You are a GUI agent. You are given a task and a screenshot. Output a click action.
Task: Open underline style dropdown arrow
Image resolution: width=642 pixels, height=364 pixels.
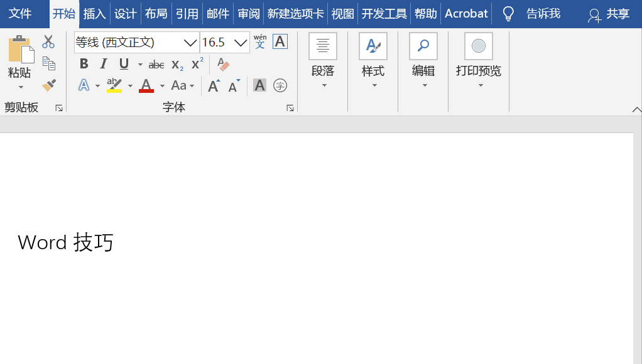140,65
